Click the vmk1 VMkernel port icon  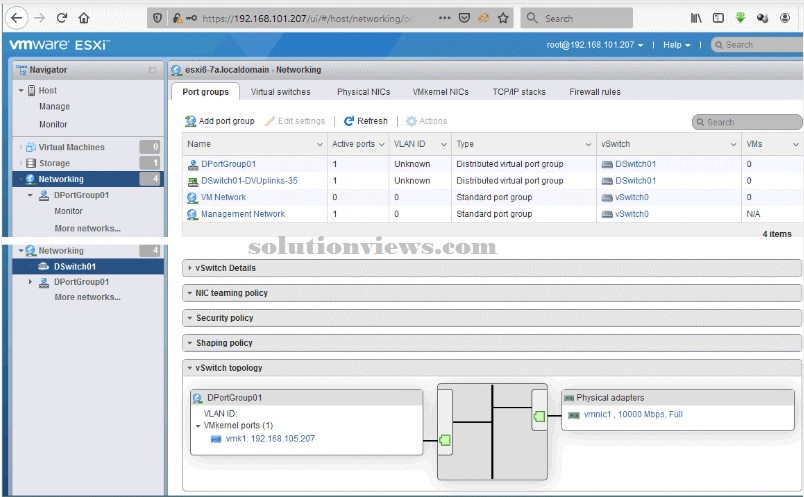pos(216,439)
